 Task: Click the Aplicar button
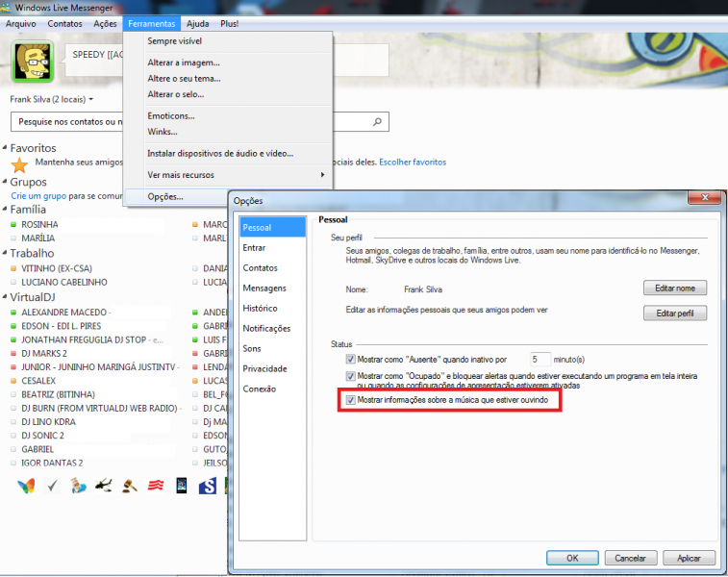click(689, 558)
